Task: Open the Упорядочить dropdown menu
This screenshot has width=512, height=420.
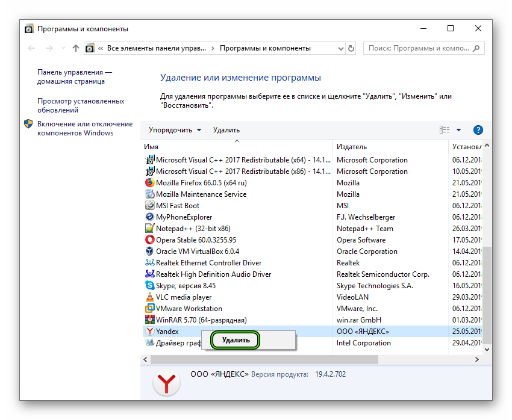Action: [x=175, y=130]
